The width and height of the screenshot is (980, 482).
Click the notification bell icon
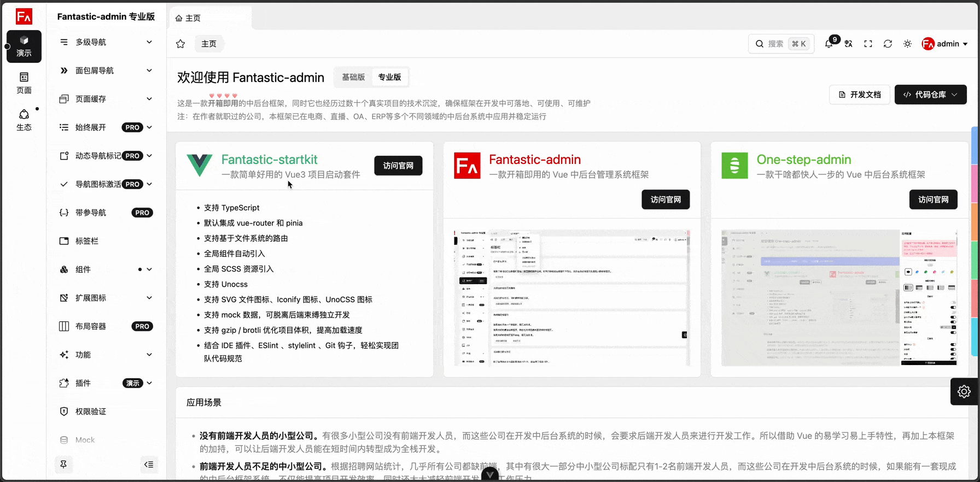point(829,44)
